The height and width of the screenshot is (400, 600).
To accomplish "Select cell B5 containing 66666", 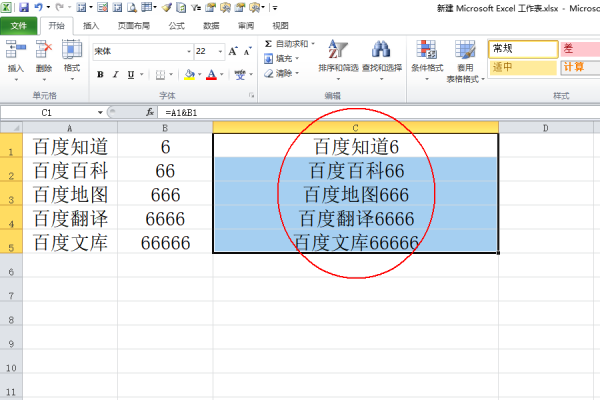I will coord(165,243).
